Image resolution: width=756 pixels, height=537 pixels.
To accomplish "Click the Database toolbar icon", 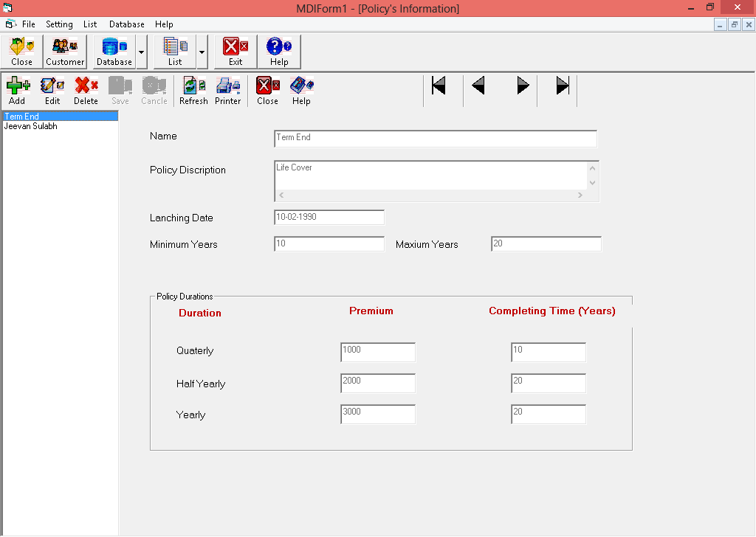I will click(x=113, y=50).
